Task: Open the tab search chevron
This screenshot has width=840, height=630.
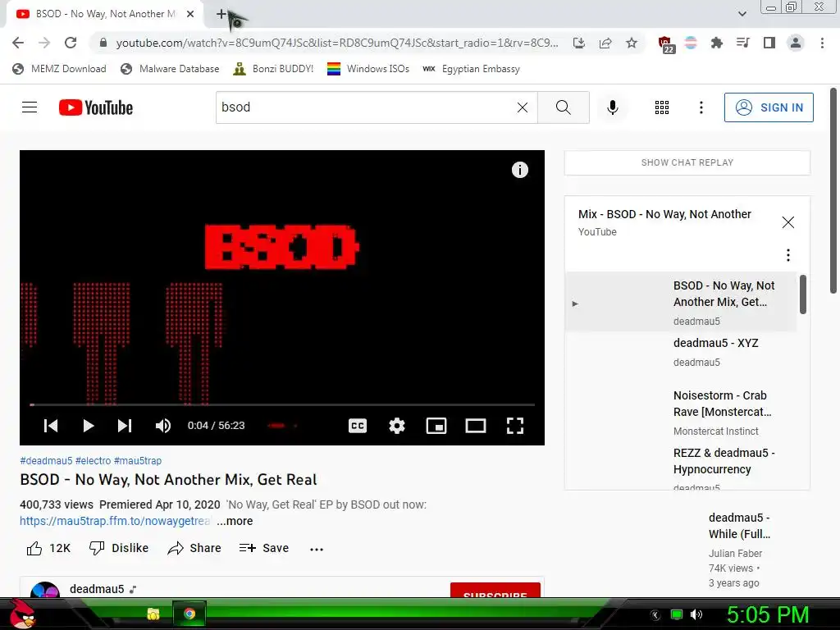Action: [742, 14]
